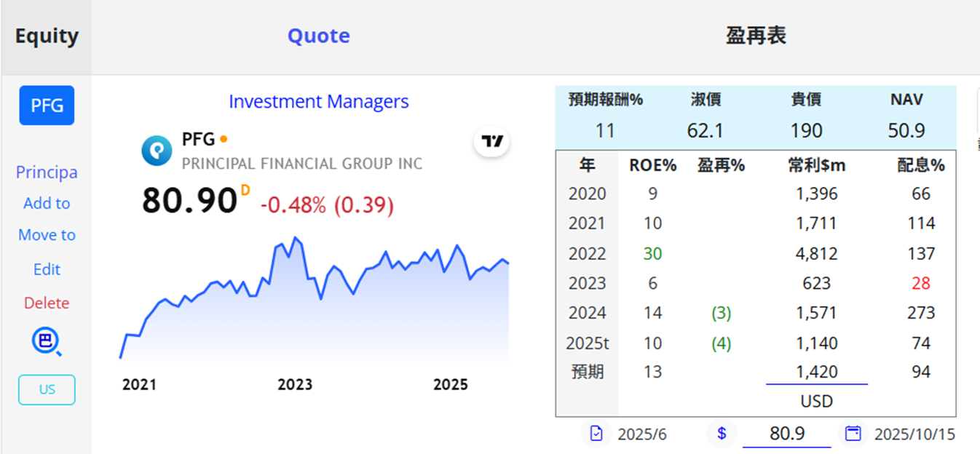Click the price input field showing 80.9
Viewport: 980px width, 454px height.
pyautogui.click(x=786, y=434)
